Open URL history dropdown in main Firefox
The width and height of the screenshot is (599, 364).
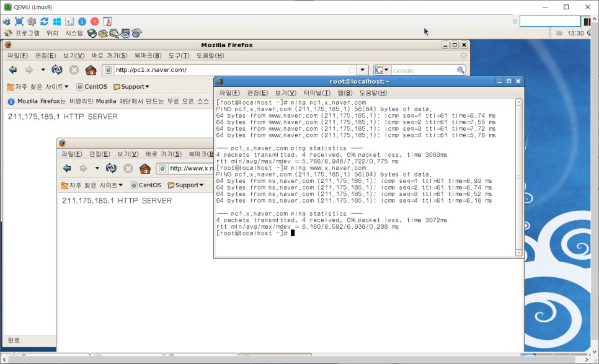tap(363, 70)
